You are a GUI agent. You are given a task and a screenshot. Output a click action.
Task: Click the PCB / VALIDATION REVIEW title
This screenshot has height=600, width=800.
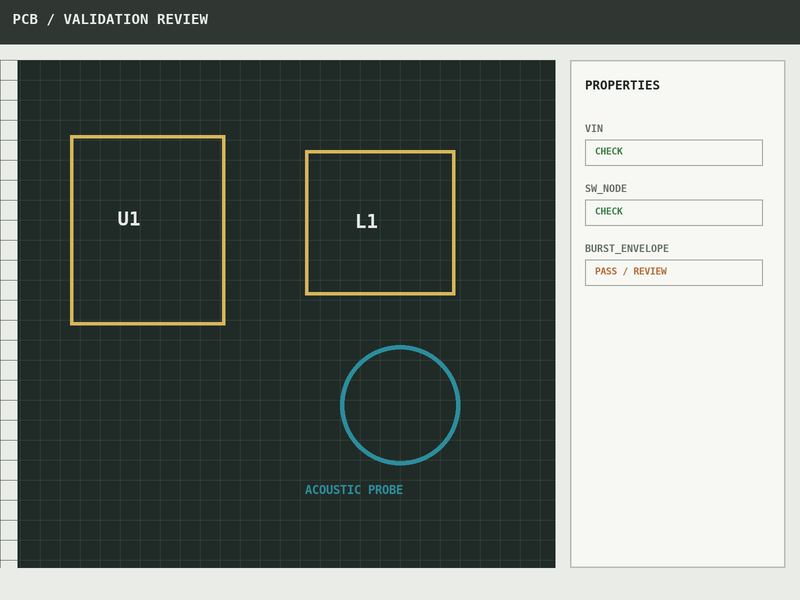pos(110,19)
